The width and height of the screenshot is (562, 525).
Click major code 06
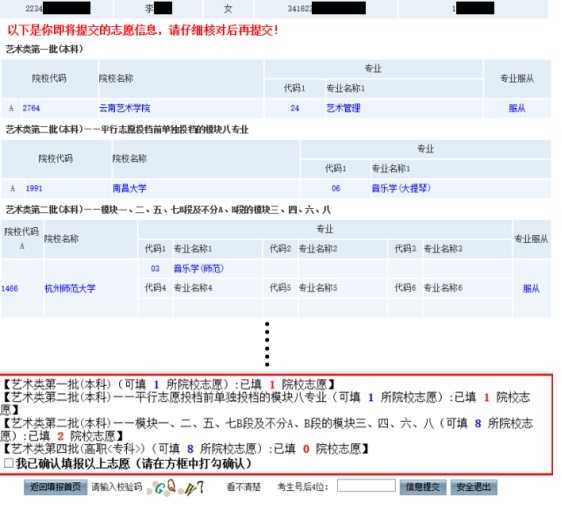[335, 188]
